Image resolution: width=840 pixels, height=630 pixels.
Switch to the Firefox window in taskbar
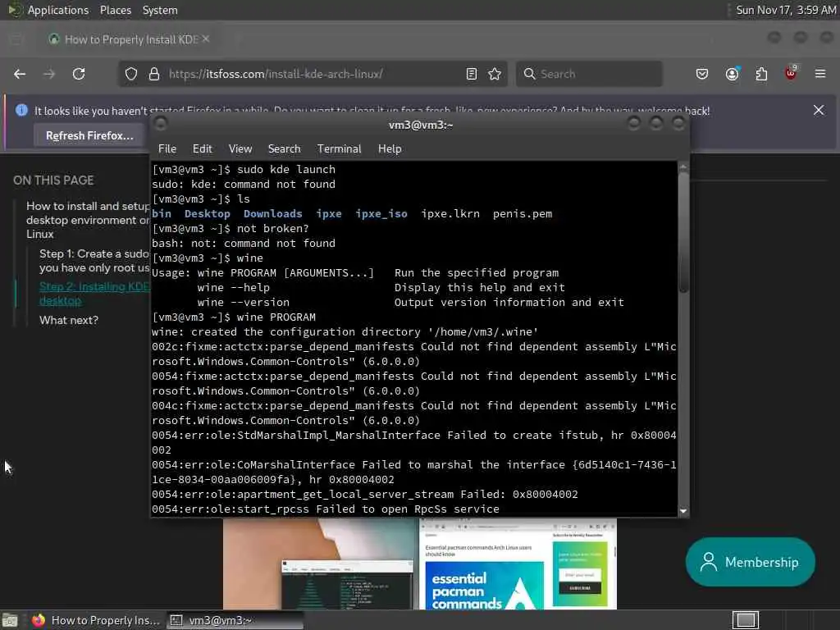tap(95, 620)
